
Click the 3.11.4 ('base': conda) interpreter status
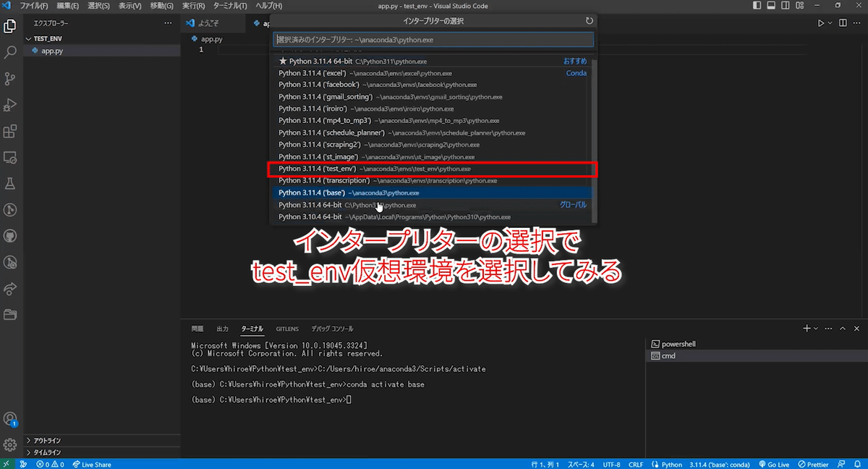(x=720, y=464)
